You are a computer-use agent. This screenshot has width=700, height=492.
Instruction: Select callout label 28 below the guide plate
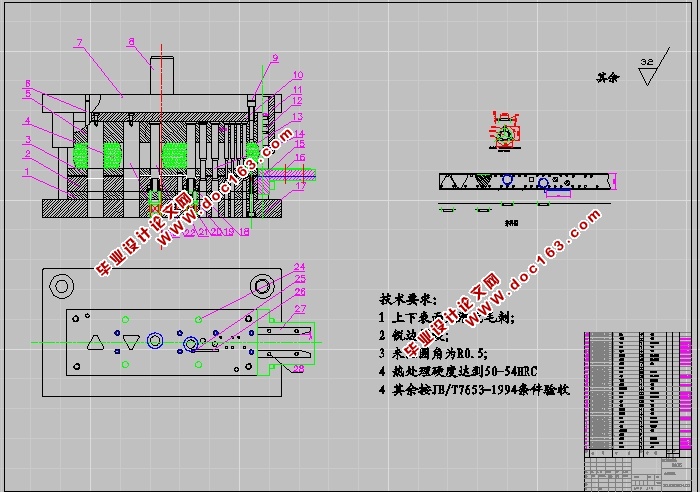(x=298, y=369)
